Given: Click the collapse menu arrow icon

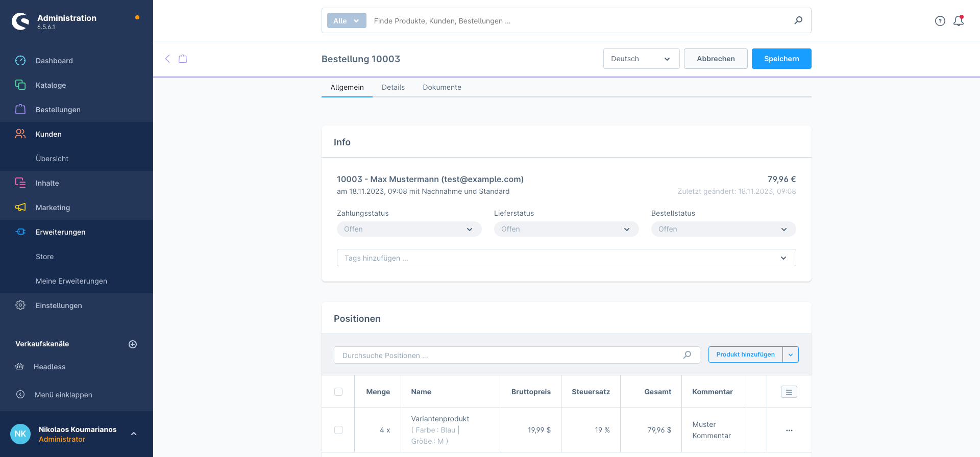Looking at the screenshot, I should 20,395.
